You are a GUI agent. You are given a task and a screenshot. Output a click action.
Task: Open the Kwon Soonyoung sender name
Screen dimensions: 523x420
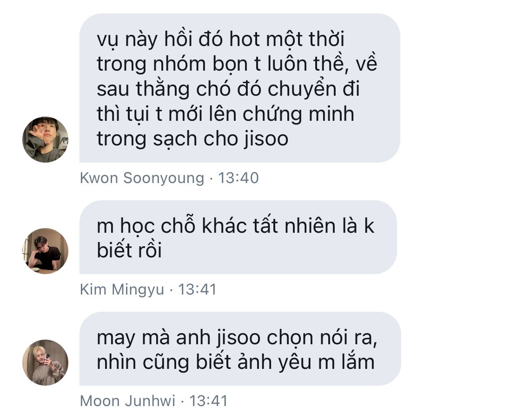142,178
